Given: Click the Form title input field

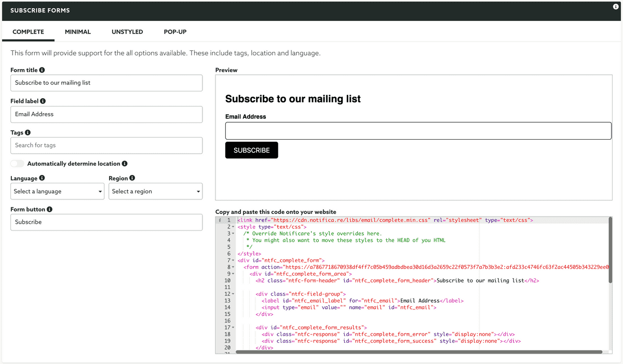Looking at the screenshot, I should click(106, 83).
